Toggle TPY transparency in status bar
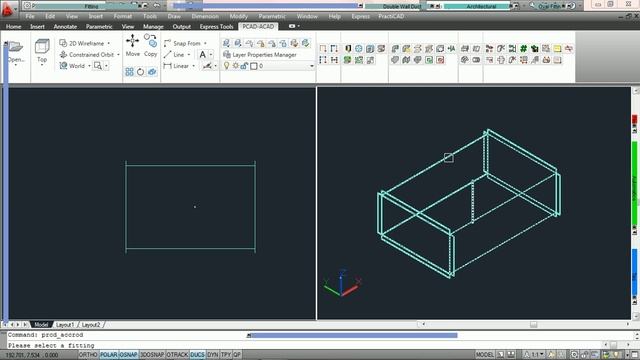This screenshot has height=360, width=640. (226, 355)
